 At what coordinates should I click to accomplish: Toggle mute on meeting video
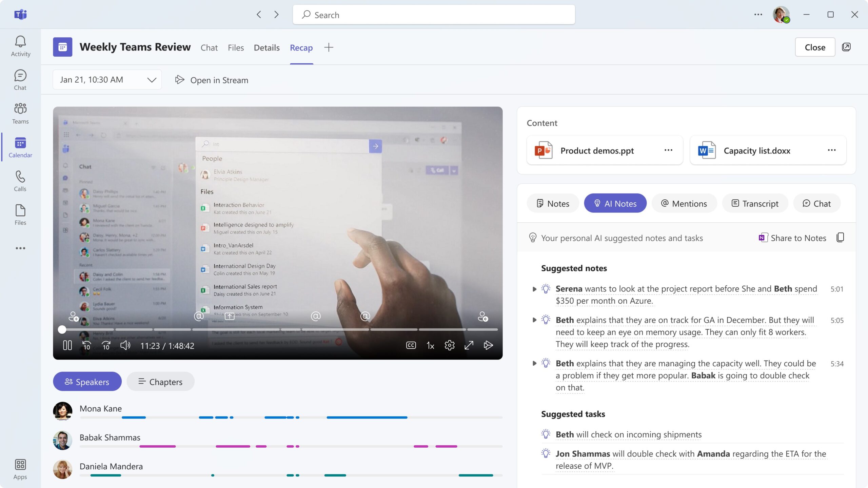pos(126,346)
